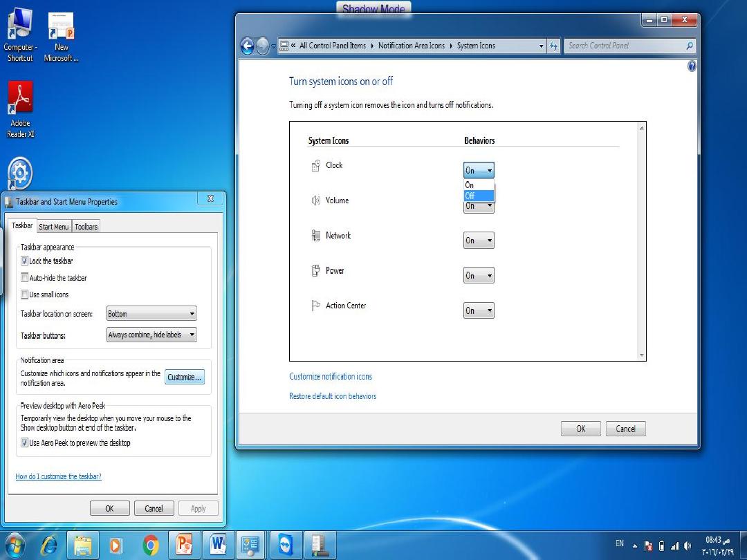The height and width of the screenshot is (560, 747).
Task: Toggle Lock the taskbar checkbox
Action: point(24,261)
